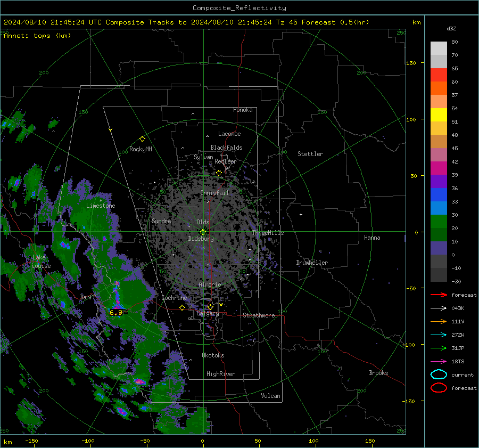The width and height of the screenshot is (479, 448).
Task: Select the magenta 39-42 dBZ swatch
Action: coord(439,168)
